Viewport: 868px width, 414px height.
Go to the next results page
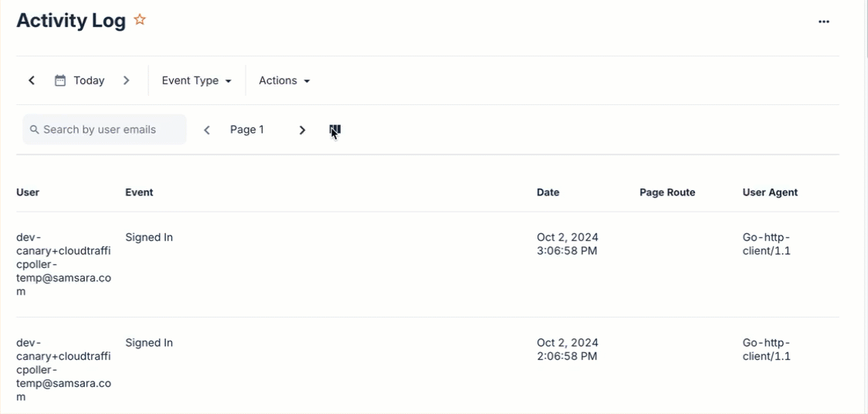[303, 130]
